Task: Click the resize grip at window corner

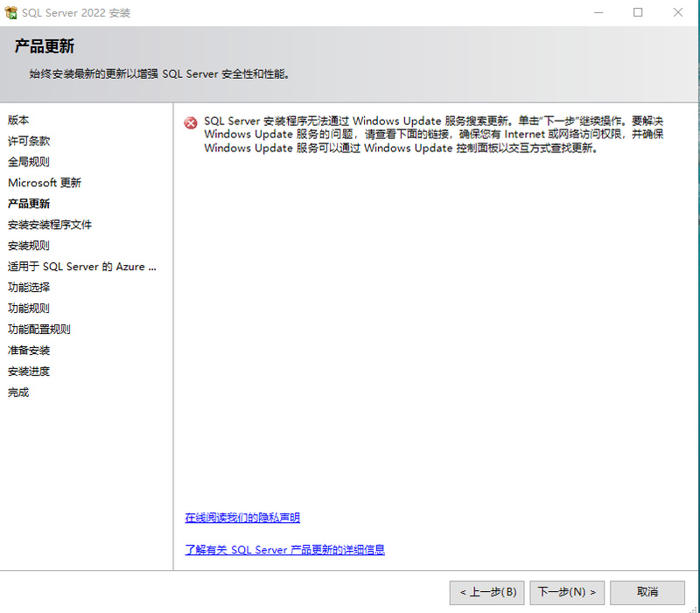Action: 693,609
